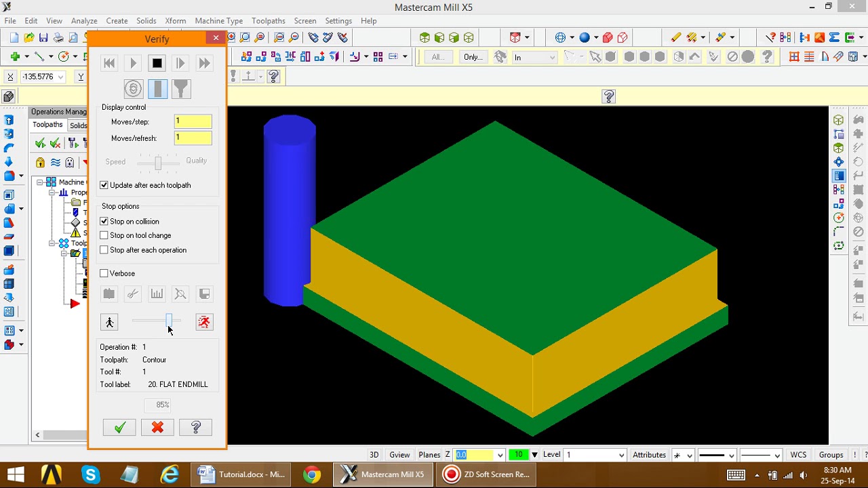Open Planes options in status bar
Image resolution: width=868 pixels, height=488 pixels.
click(x=429, y=455)
